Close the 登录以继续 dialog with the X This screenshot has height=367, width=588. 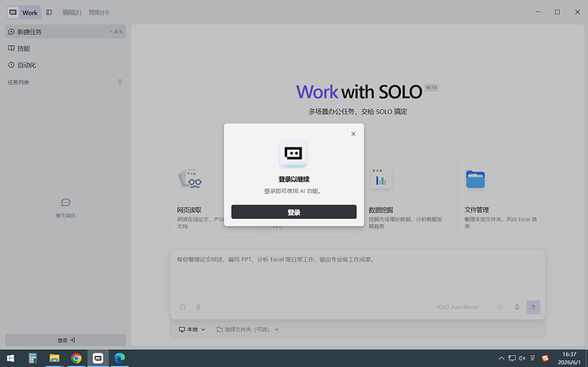coord(354,134)
